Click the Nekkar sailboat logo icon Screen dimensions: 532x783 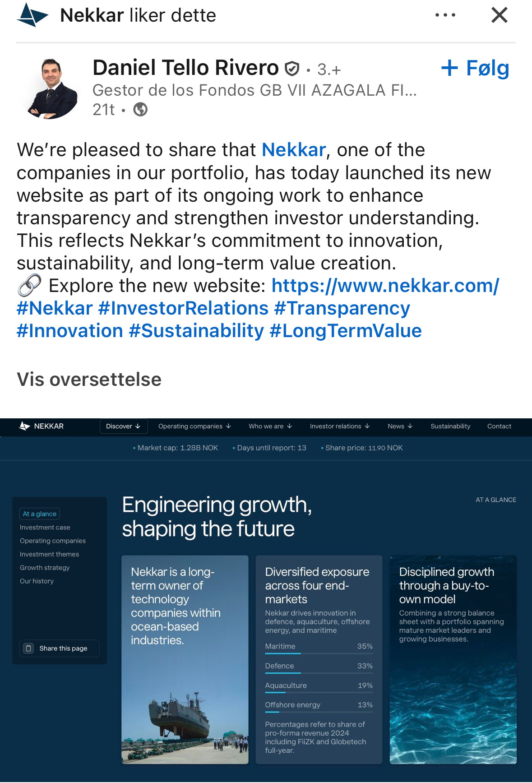point(32,15)
